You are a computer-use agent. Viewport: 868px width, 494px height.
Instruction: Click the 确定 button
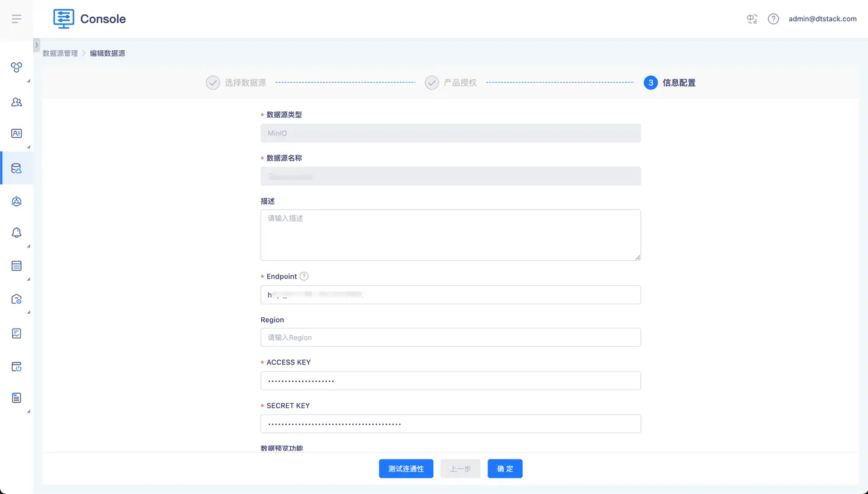505,468
